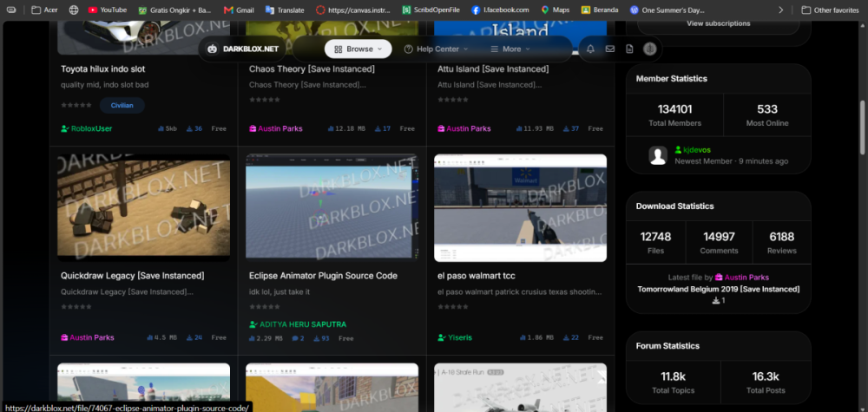Viewport: 868px width, 412px height.
Task: Open Toyota hilux indo slot file
Action: coord(103,69)
